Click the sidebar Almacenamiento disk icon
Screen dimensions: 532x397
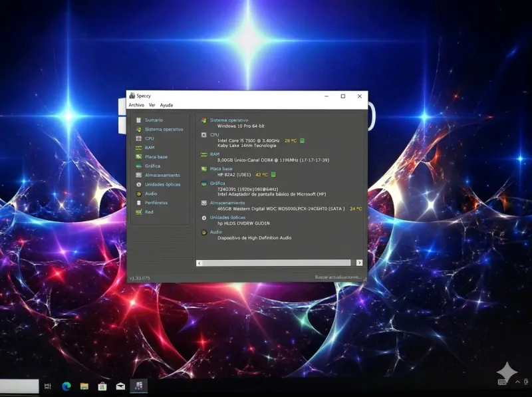(x=138, y=175)
